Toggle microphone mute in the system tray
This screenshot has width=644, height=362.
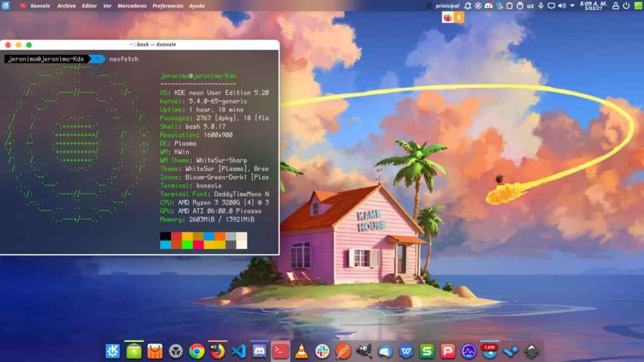pos(540,6)
